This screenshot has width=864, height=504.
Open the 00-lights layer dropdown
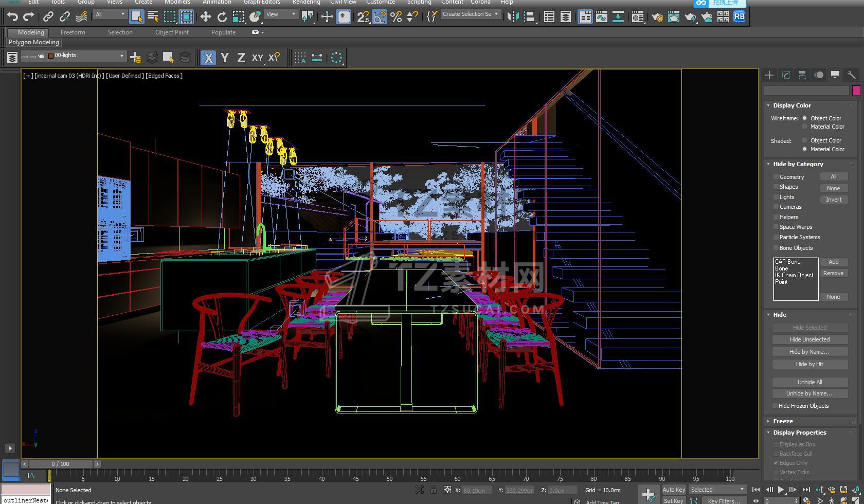coord(122,56)
